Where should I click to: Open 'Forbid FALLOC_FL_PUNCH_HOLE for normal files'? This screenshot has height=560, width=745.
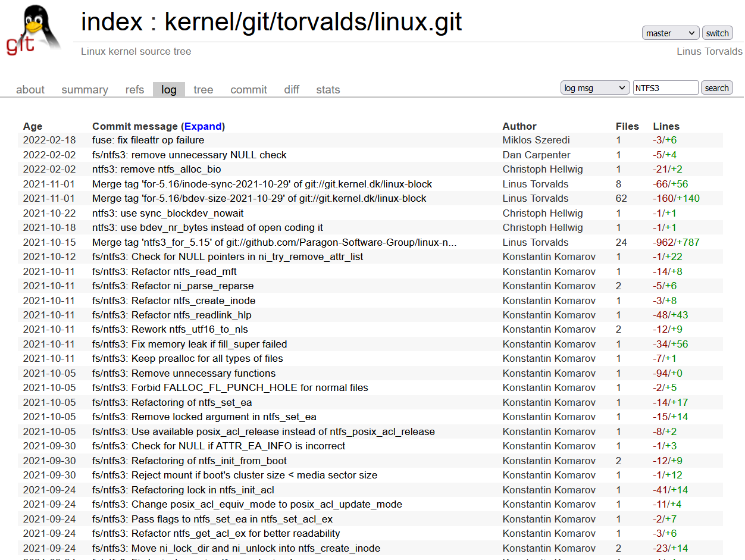pyautogui.click(x=230, y=388)
